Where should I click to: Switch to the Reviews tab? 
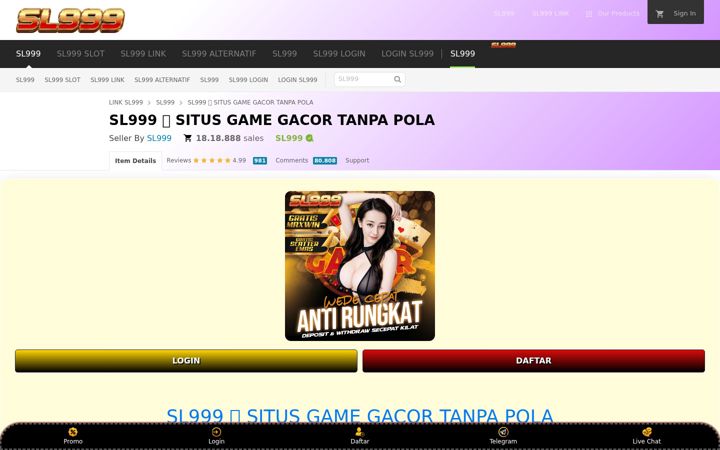tap(179, 160)
